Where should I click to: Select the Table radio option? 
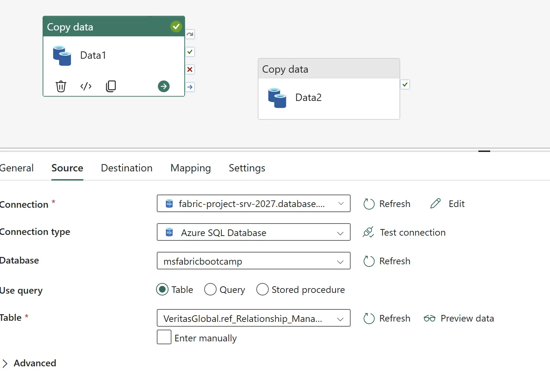(162, 290)
